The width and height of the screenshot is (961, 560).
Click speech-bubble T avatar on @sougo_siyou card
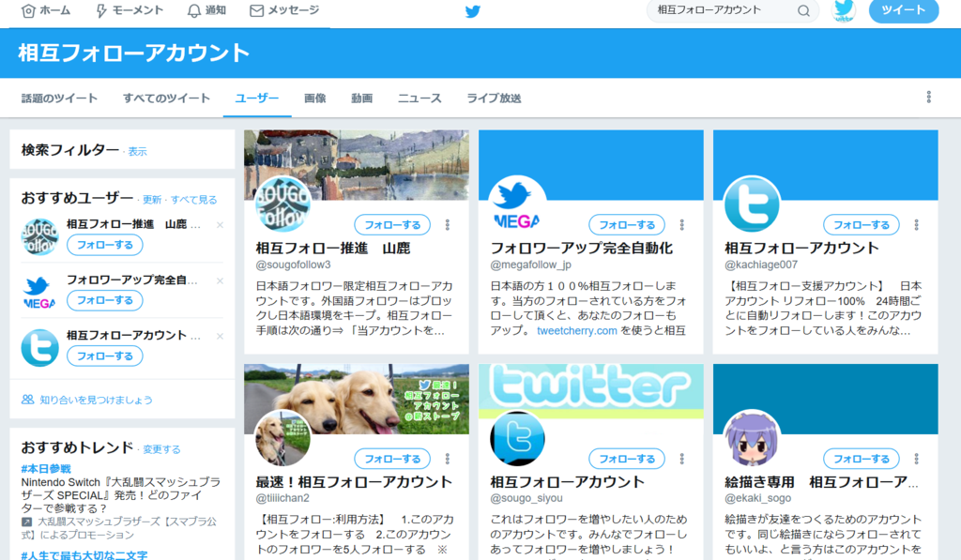[x=517, y=438]
